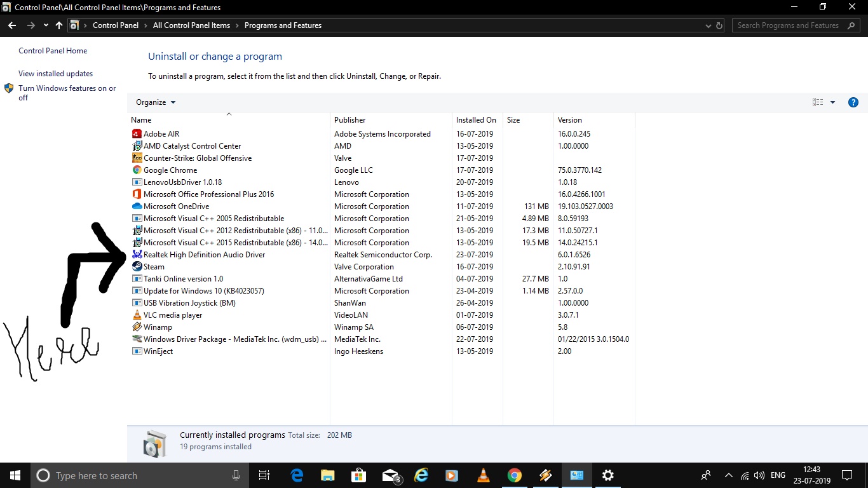868x488 pixels.
Task: Sort list by Installed On column
Action: (476, 120)
